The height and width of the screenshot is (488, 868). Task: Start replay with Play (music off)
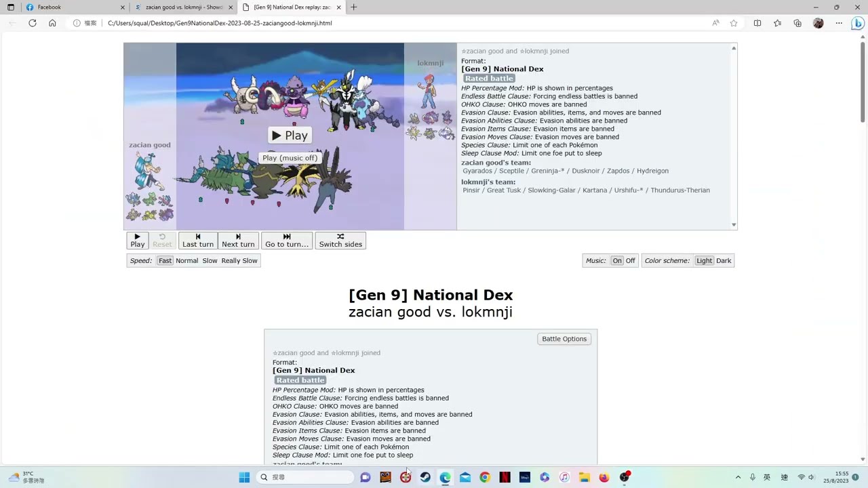click(x=290, y=158)
